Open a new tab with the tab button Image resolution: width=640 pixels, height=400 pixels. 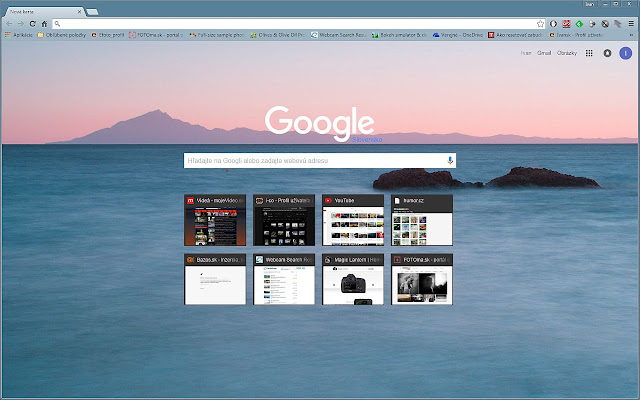pos(92,12)
